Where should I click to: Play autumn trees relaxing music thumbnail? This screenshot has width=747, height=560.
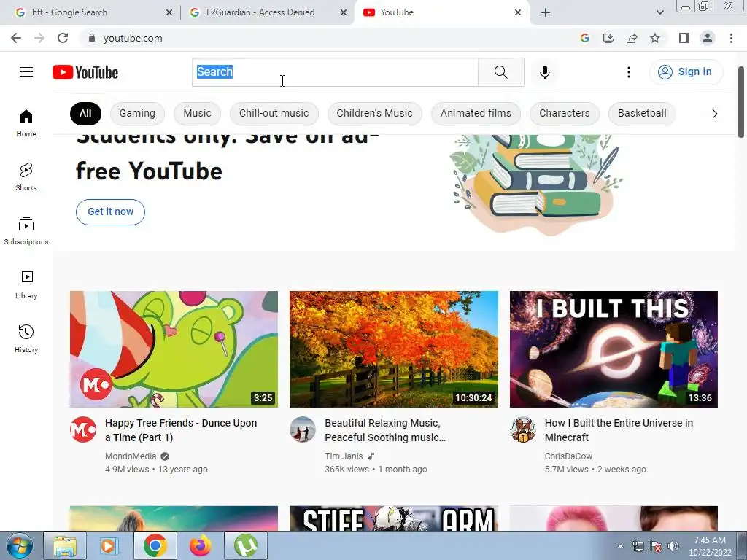[394, 349]
